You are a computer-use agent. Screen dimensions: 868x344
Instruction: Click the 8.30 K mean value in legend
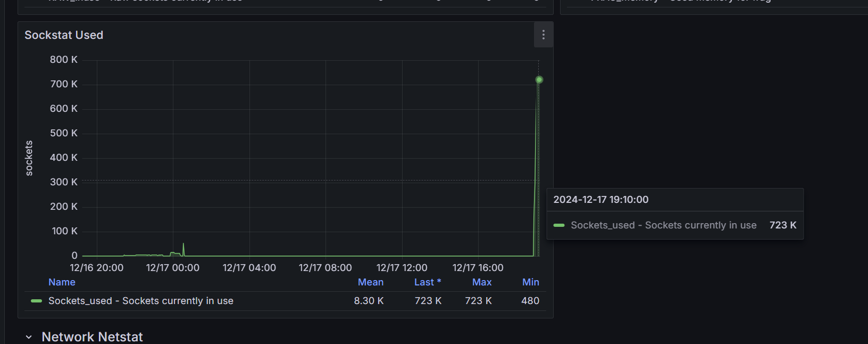pos(369,301)
